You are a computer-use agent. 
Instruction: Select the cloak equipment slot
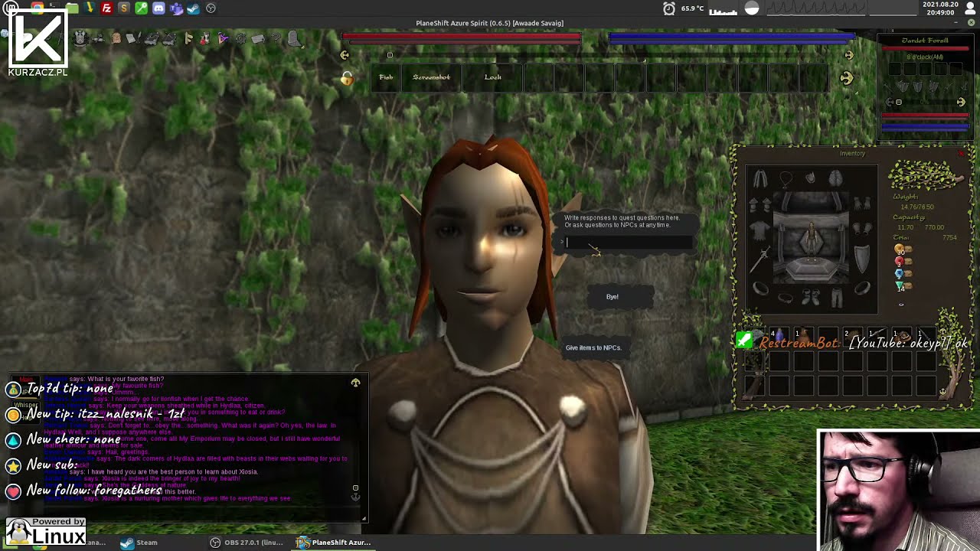click(x=760, y=178)
